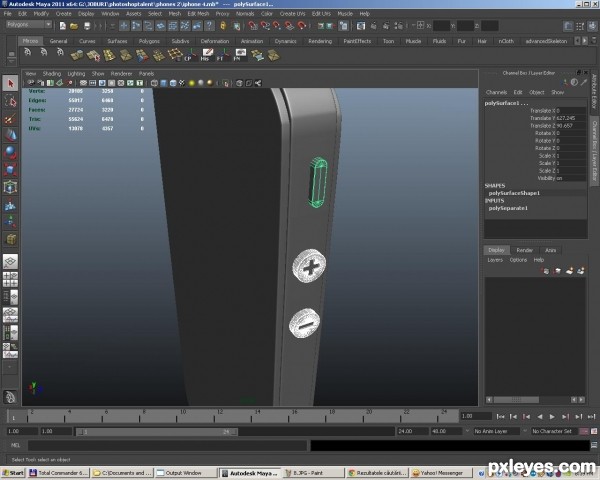Click the MEL command input field
This screenshot has height=480, width=600.
point(167,446)
